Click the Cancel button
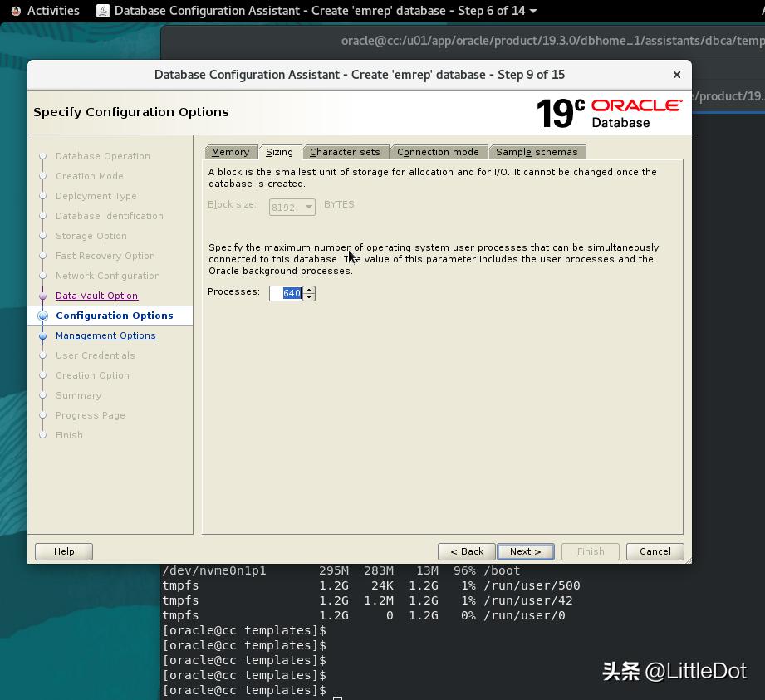The width and height of the screenshot is (765, 700). point(655,551)
